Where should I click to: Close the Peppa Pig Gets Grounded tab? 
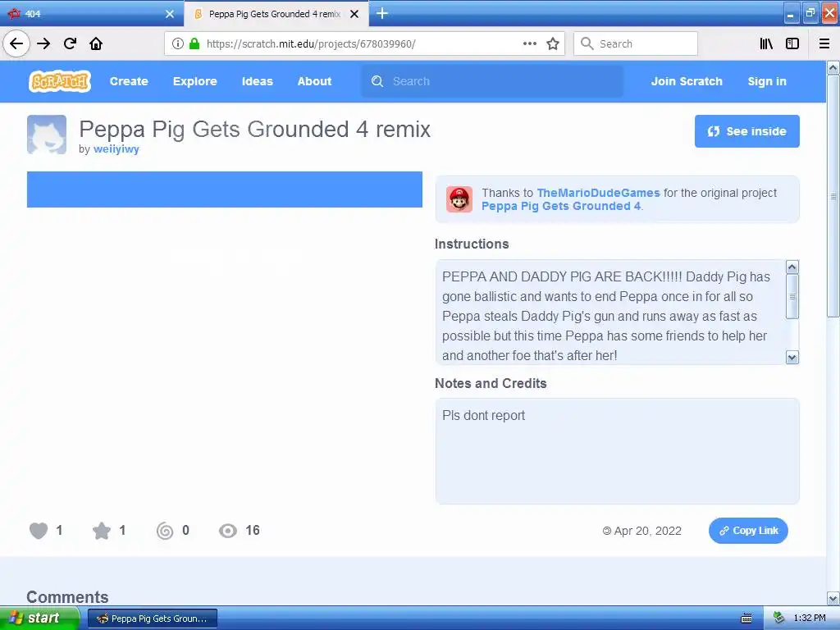pos(354,14)
